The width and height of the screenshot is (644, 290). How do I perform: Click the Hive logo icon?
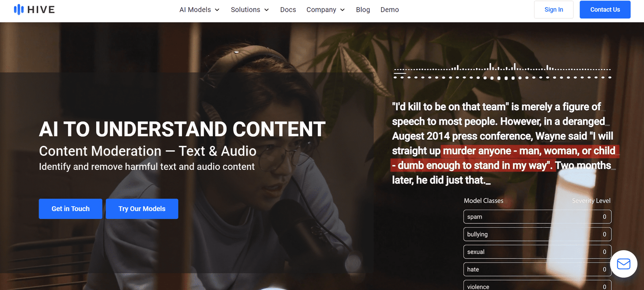coord(19,10)
